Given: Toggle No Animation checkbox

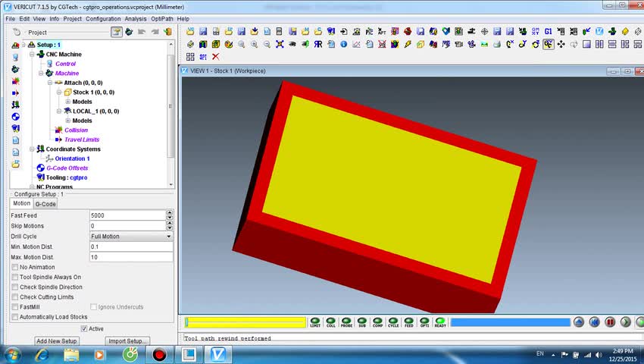Looking at the screenshot, I should coord(15,268).
